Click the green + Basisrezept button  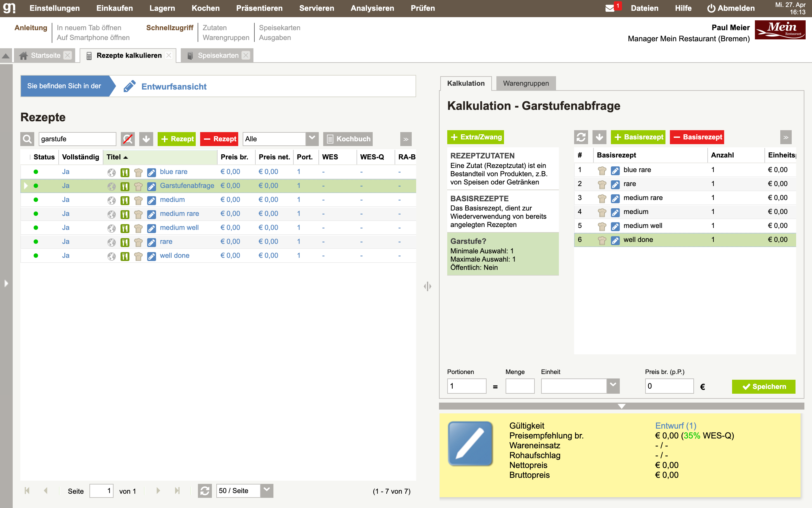coord(638,137)
